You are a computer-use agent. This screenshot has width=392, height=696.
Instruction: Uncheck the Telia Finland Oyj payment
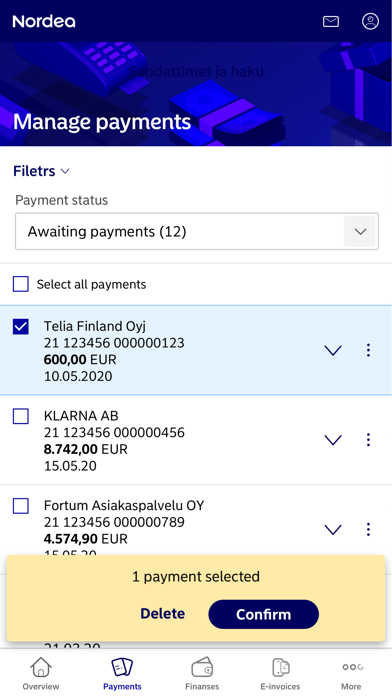pyautogui.click(x=21, y=327)
